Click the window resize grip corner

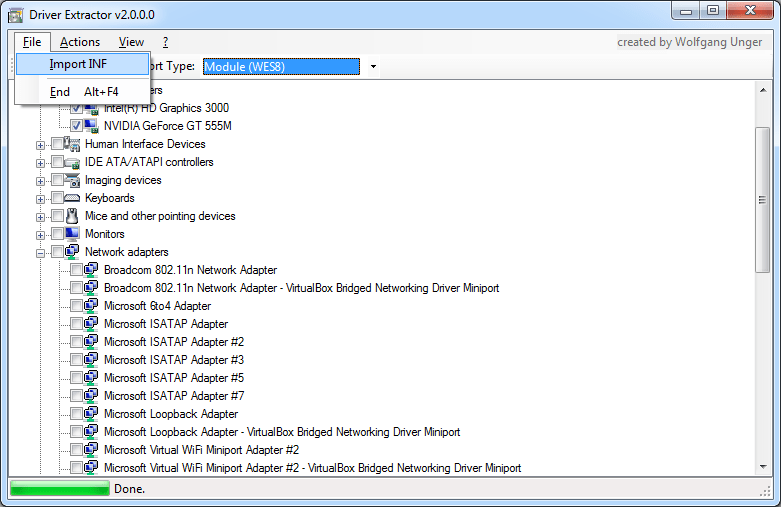[766, 491]
